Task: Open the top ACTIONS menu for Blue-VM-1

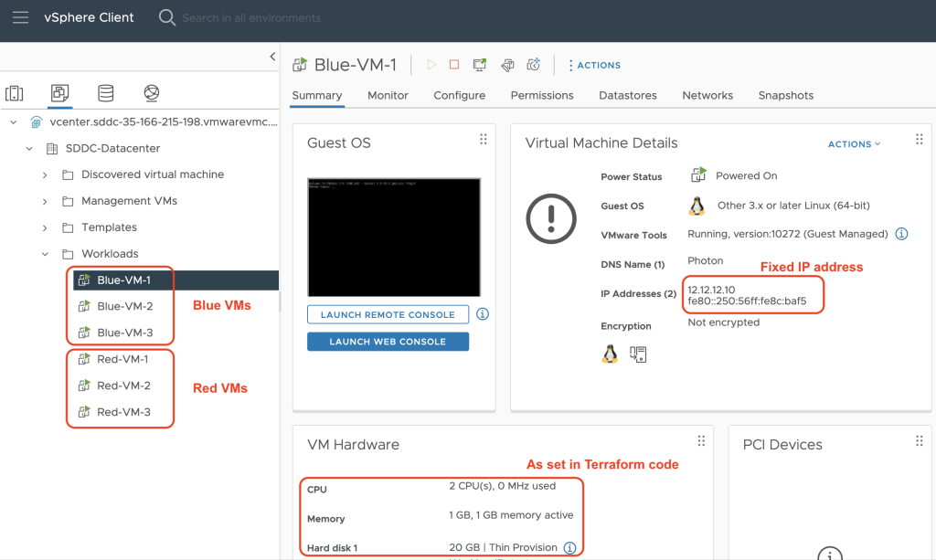Action: click(594, 66)
